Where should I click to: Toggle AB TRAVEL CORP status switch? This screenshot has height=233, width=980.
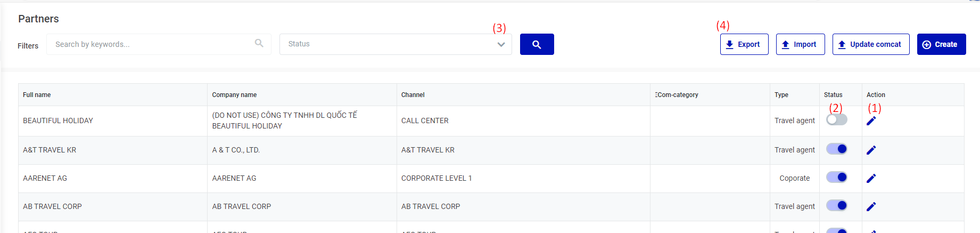tap(836, 206)
